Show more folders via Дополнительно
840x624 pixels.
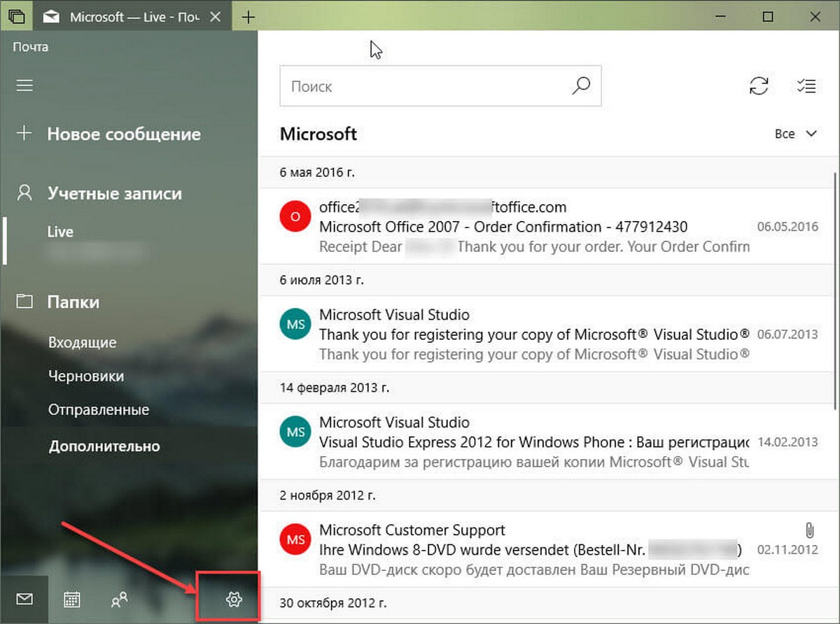point(104,446)
